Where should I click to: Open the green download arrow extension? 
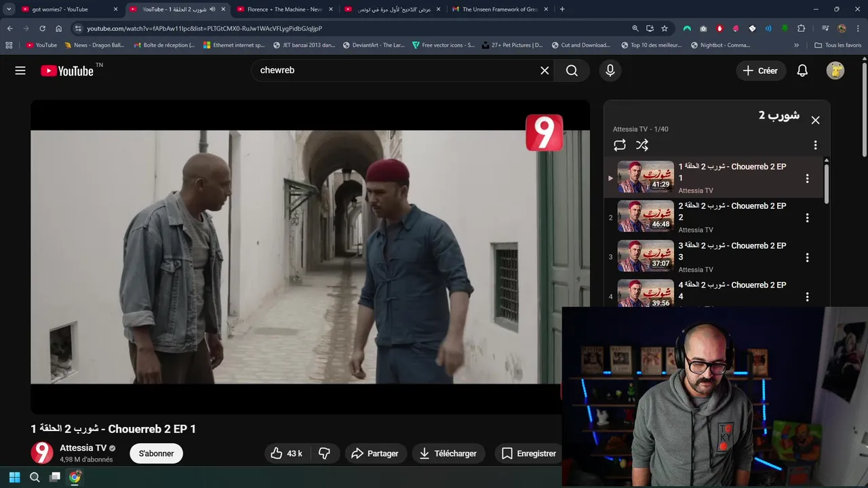[x=785, y=28]
